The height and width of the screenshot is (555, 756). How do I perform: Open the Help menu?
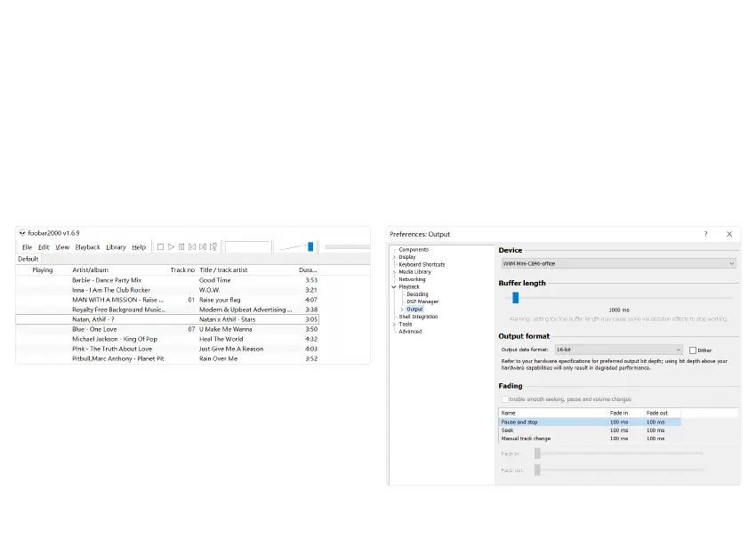(139, 247)
